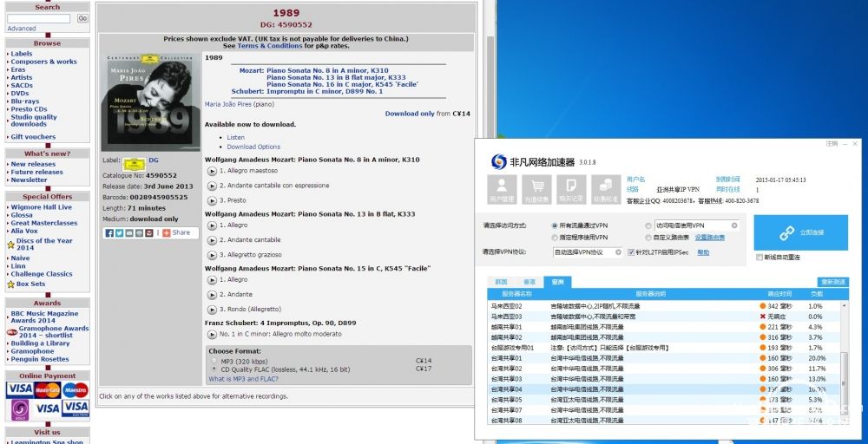Screen dimensions: 868x444
Task: Play Schubert Impromptu No. 1 in C minor
Action: click(212, 335)
